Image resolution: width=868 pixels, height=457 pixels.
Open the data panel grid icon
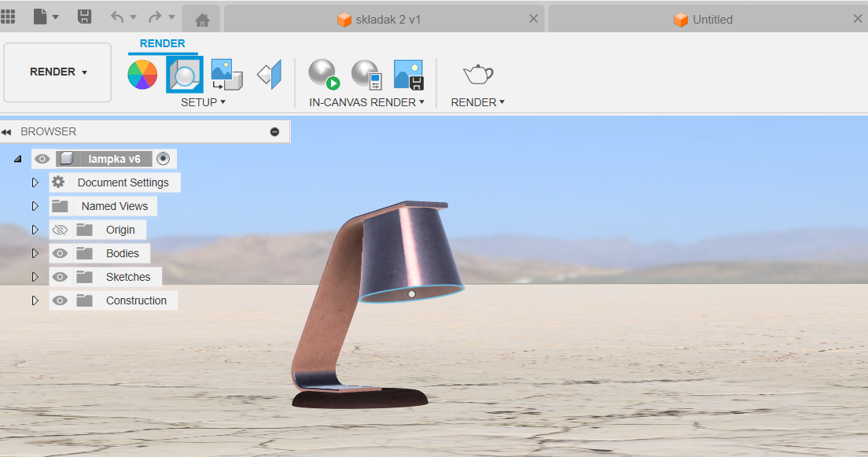tap(8, 17)
